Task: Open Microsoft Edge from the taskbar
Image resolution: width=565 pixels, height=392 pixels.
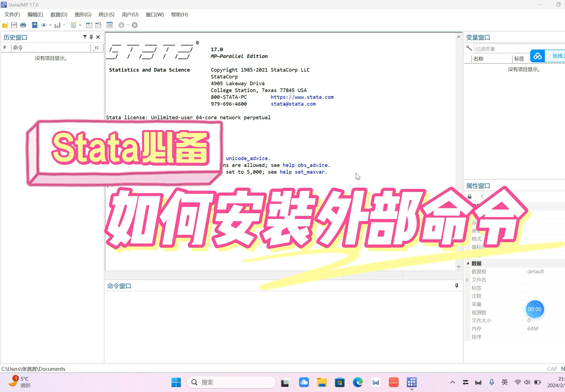Action: (358, 382)
